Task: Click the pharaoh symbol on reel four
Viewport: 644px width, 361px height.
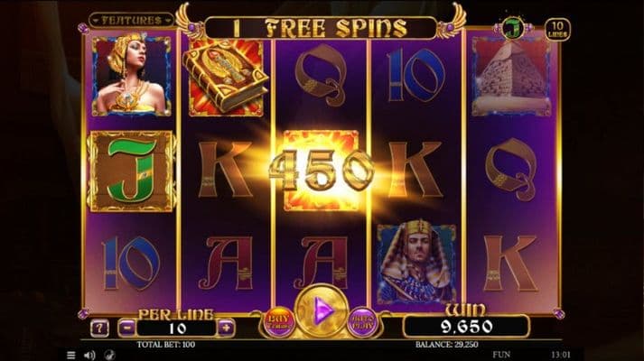Action: click(416, 263)
